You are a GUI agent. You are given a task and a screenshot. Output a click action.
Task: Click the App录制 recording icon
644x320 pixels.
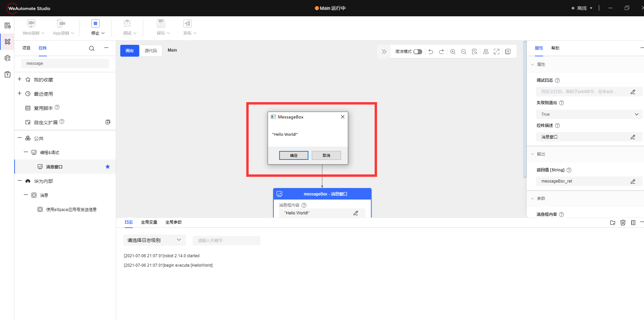point(61,23)
